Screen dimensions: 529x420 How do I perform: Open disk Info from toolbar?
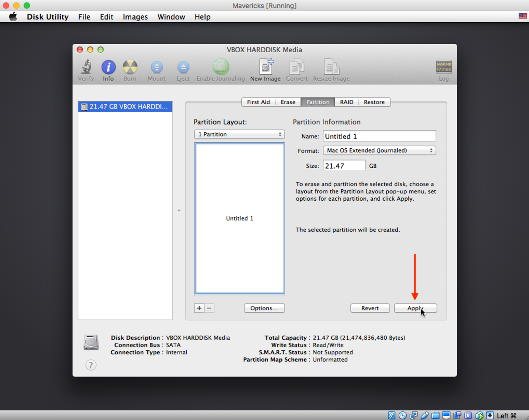108,68
